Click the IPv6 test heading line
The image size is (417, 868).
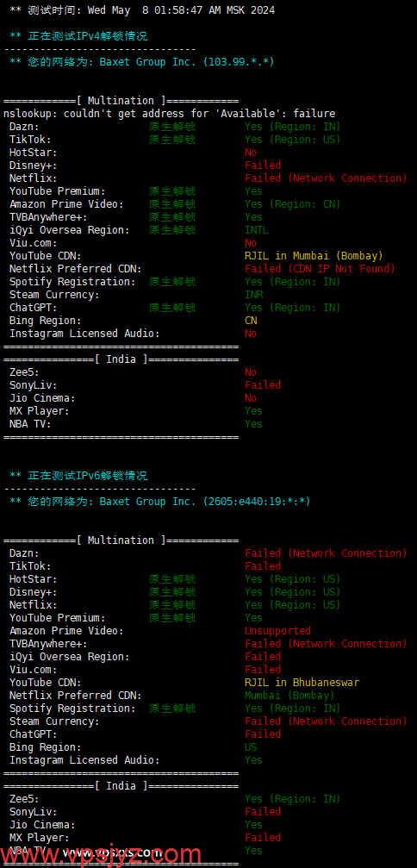[x=78, y=476]
